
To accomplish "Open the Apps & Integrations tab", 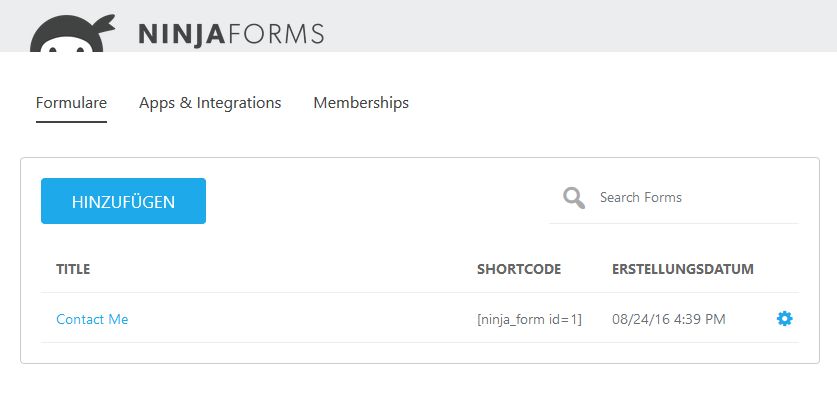I will [210, 103].
